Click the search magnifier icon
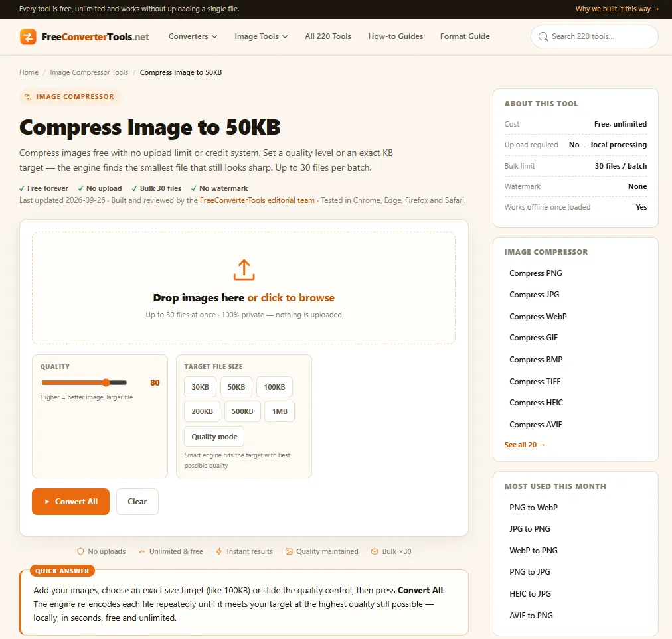The image size is (672, 639). tap(543, 37)
